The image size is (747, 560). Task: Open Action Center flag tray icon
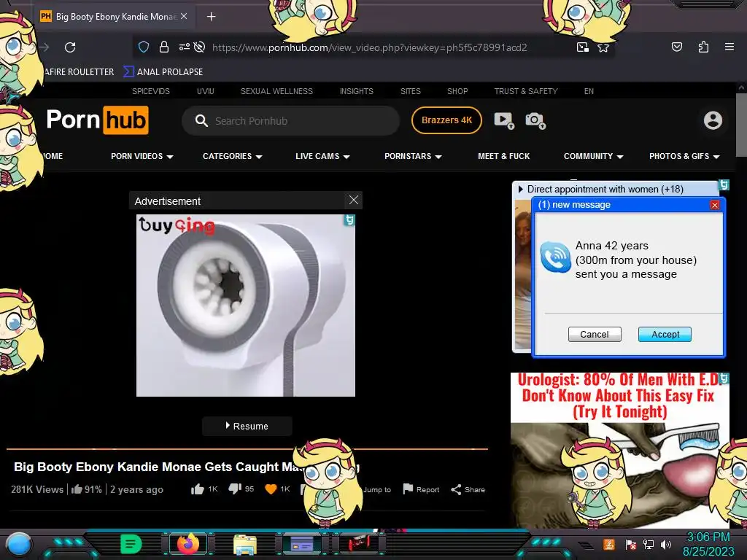630,544
